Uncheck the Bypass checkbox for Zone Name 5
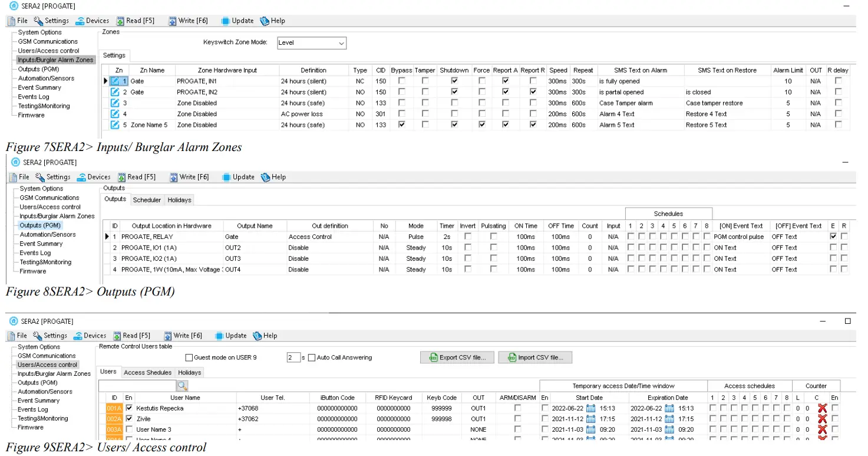This screenshot has height=456, width=868. (x=401, y=125)
